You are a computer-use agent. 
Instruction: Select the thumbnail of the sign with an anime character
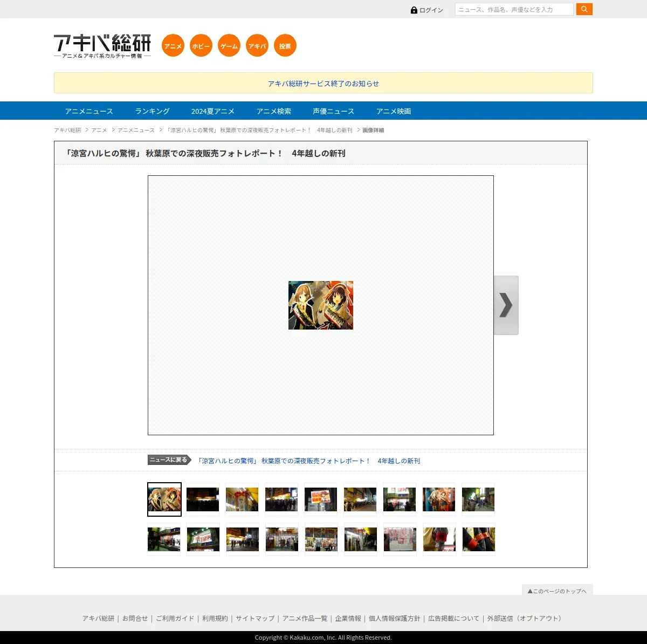pos(321,499)
